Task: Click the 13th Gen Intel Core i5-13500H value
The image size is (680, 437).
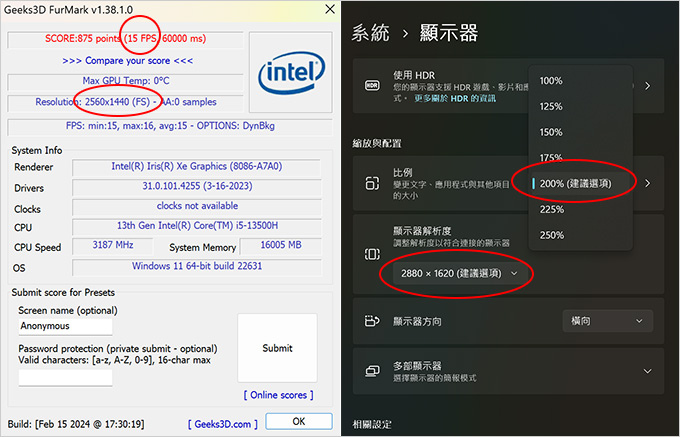Action: click(197, 225)
